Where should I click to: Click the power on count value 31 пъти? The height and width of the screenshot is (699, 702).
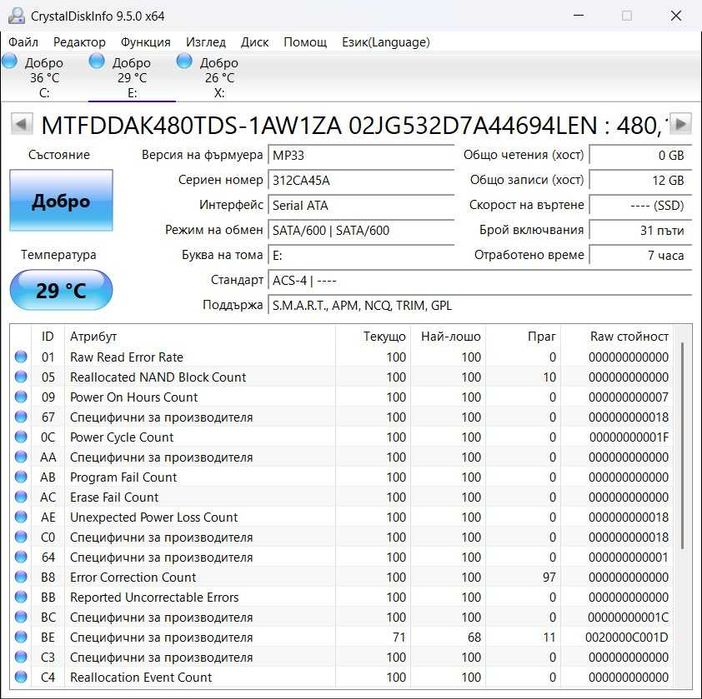tap(641, 231)
